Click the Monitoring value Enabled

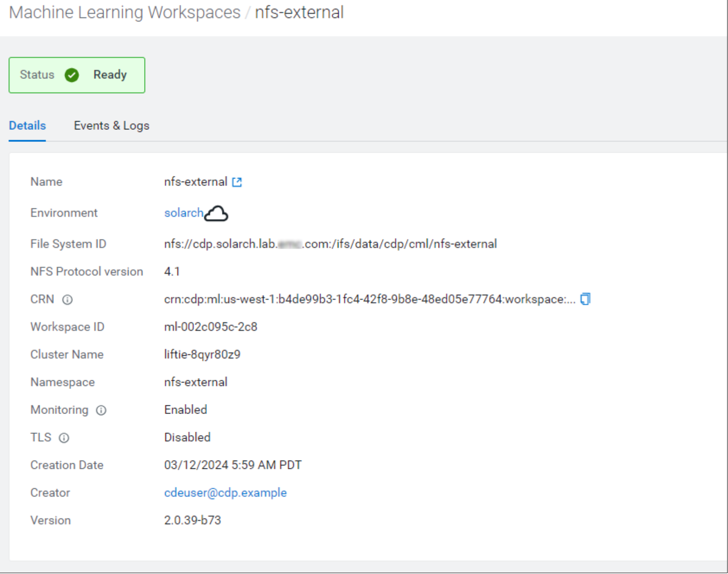[x=186, y=409]
